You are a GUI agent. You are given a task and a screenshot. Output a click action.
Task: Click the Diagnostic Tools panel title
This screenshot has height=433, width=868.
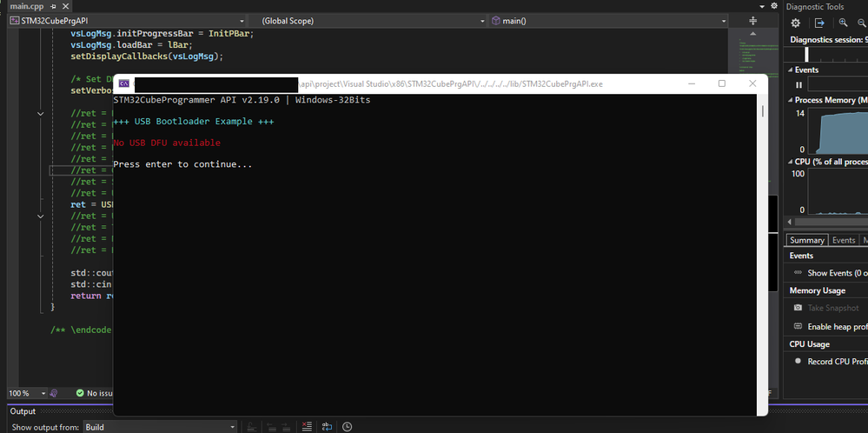point(815,7)
